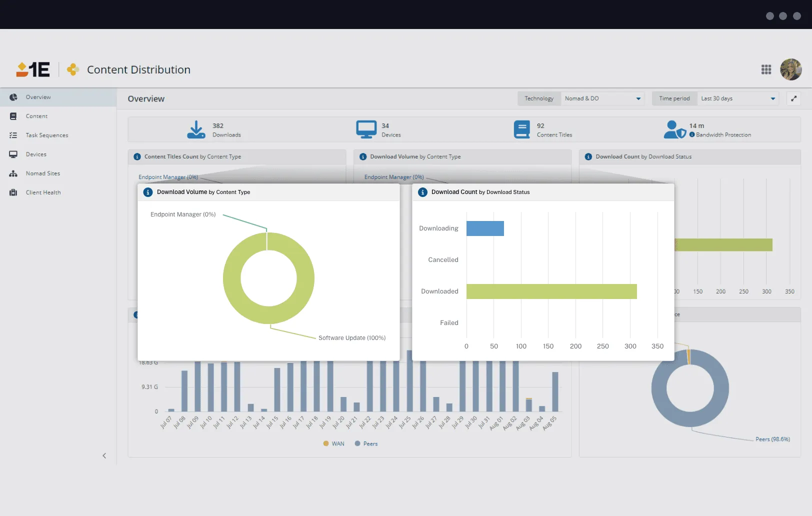Collapse the left sidebar with chevron
Image resolution: width=812 pixels, height=516 pixels.
click(x=104, y=455)
